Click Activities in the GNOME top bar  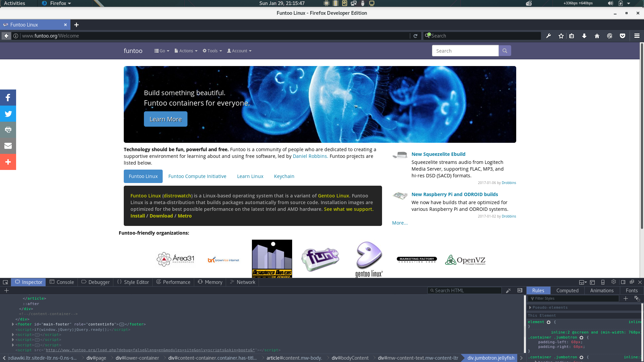14,3
